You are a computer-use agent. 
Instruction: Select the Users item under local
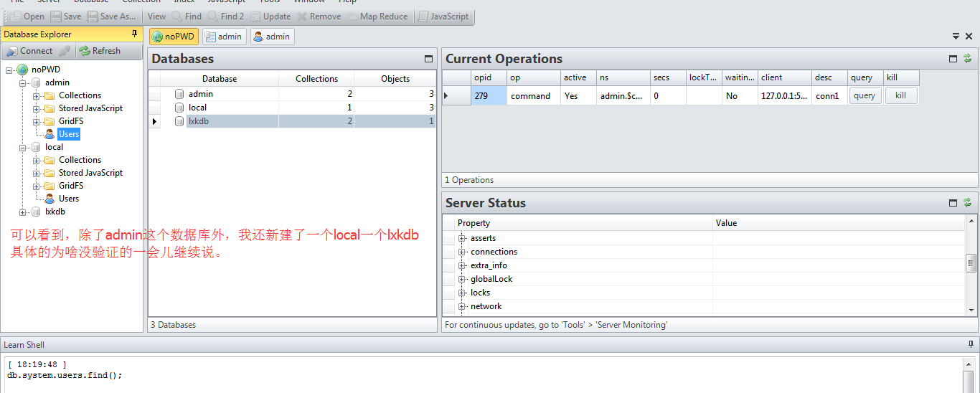click(69, 199)
